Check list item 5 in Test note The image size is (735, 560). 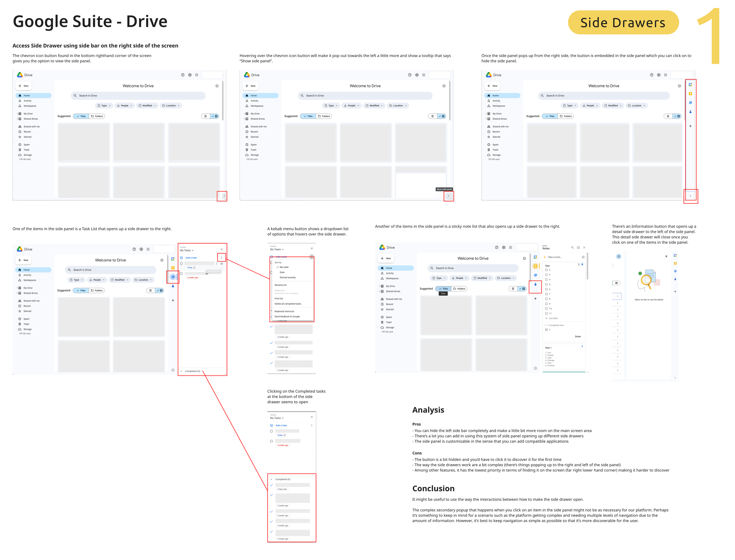546,284
